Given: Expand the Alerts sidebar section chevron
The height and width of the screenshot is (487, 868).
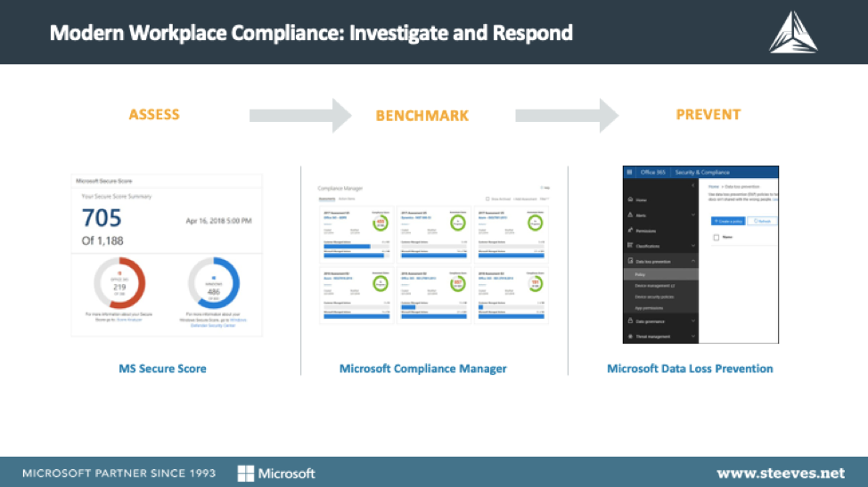Looking at the screenshot, I should coord(693,215).
